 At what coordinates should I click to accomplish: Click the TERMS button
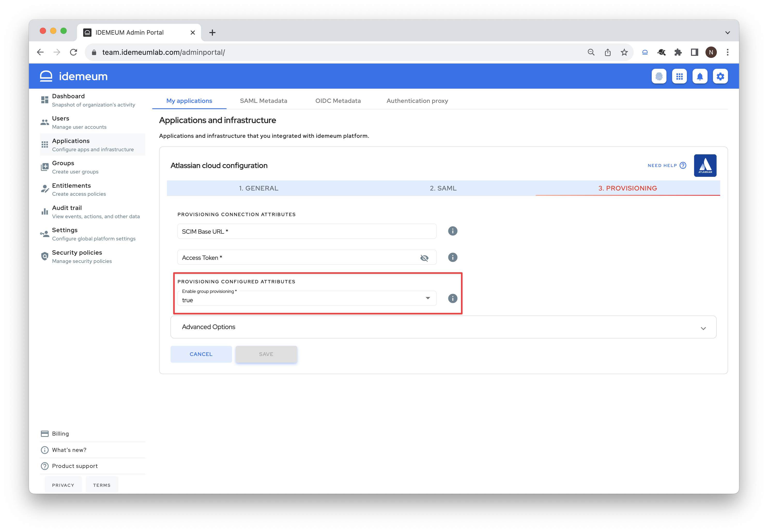(x=102, y=485)
